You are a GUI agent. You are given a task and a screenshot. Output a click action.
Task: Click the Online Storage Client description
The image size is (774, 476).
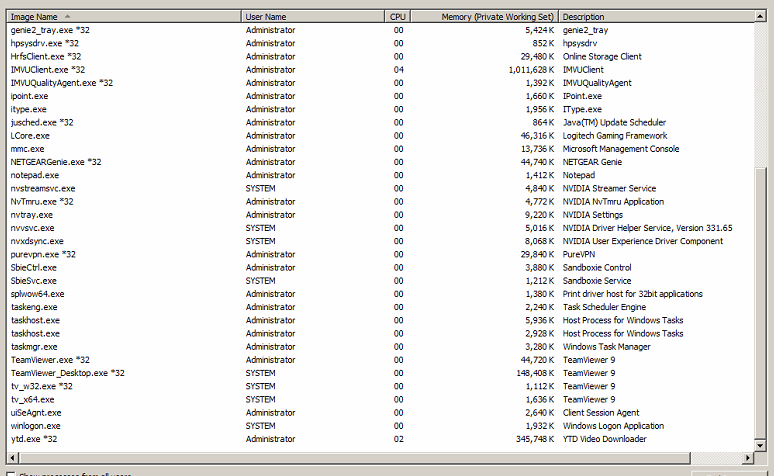602,57
